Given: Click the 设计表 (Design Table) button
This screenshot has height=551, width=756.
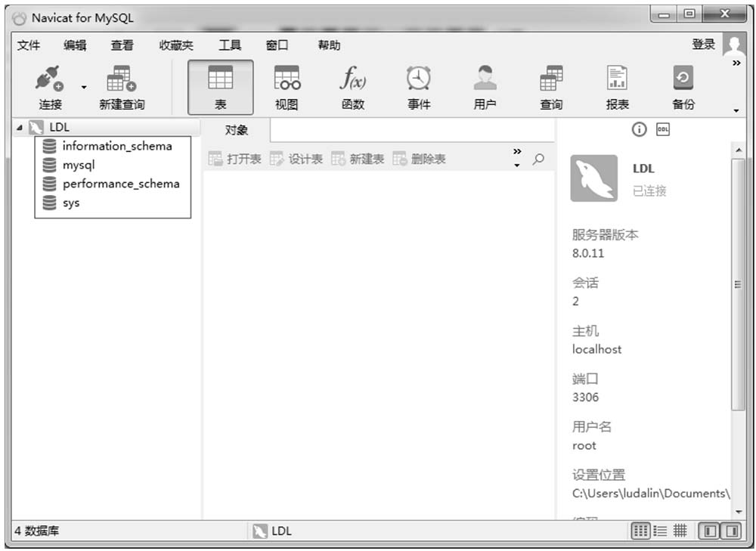Looking at the screenshot, I should [296, 159].
